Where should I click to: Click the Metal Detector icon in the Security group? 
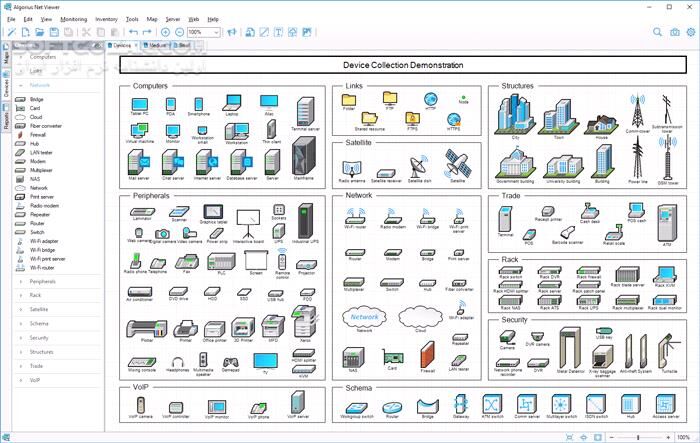point(569,350)
